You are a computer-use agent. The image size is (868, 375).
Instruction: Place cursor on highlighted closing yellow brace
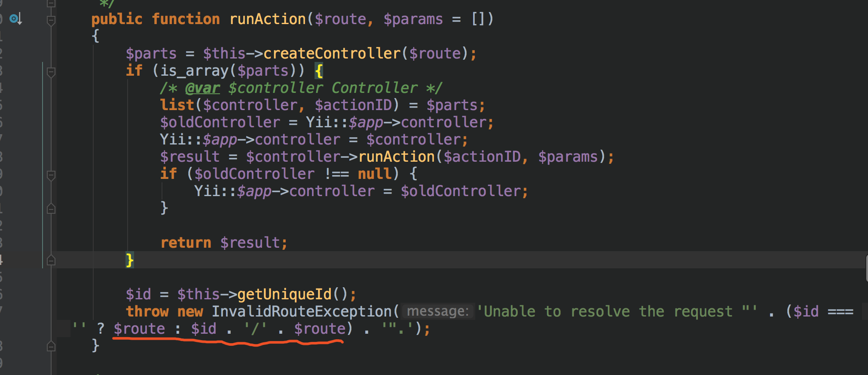[x=130, y=260]
